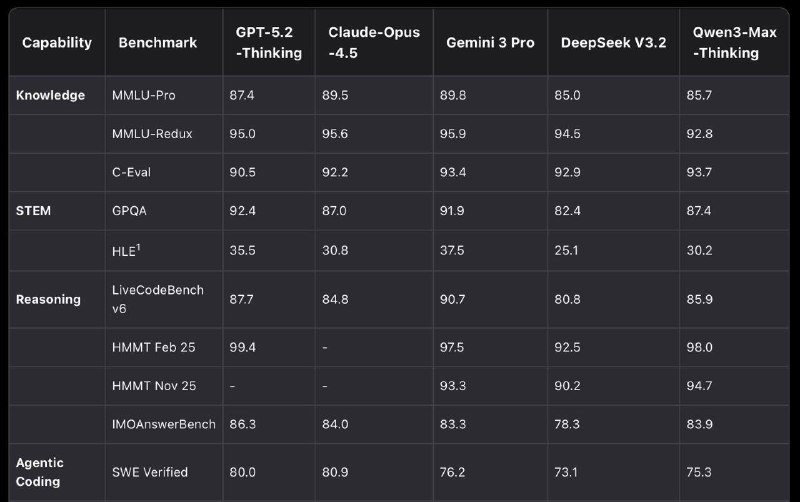Viewport: 800px width, 502px height.
Task: Select the Gemini 3 Pro column header
Action: pos(490,43)
